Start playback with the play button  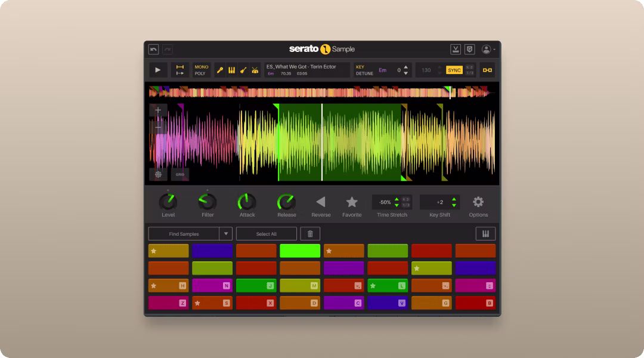157,70
